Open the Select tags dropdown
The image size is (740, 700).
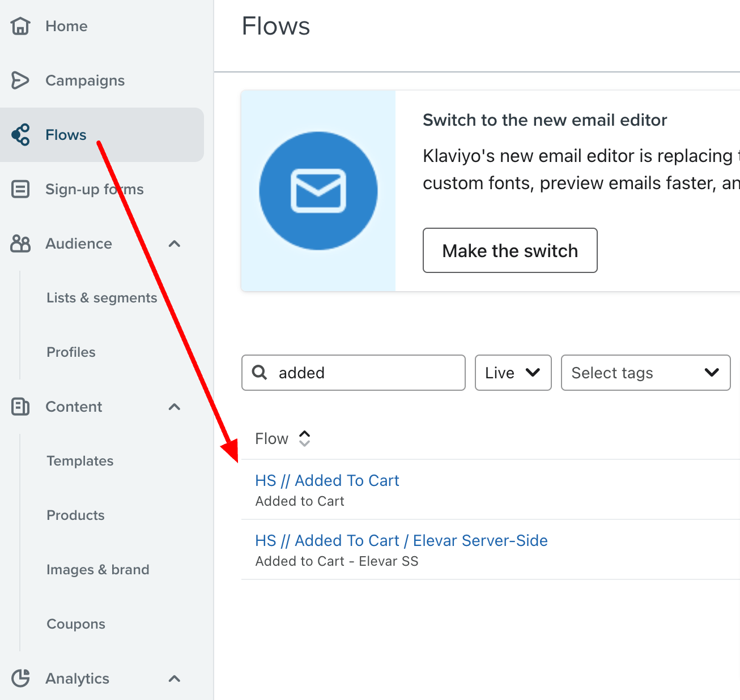click(x=646, y=373)
